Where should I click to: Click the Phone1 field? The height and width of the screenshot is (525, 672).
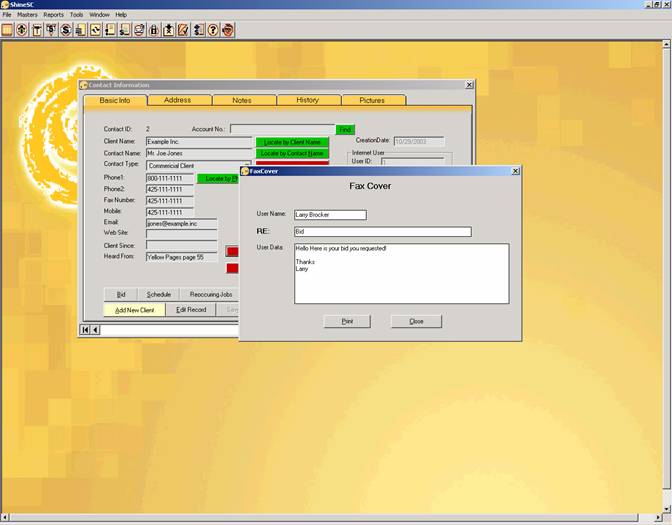coord(170,178)
